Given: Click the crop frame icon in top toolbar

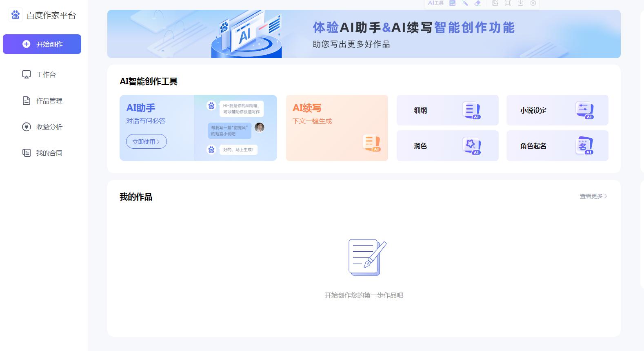Looking at the screenshot, I should point(508,3).
